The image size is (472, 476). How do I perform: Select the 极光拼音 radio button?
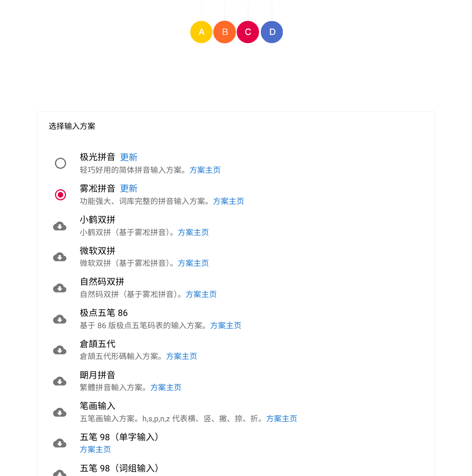tap(60, 164)
